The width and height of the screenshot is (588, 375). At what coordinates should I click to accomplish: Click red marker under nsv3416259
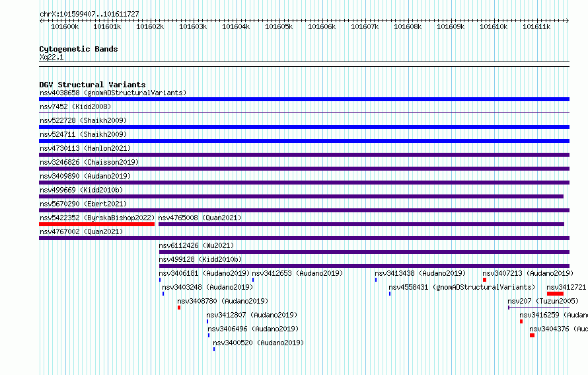click(x=521, y=321)
